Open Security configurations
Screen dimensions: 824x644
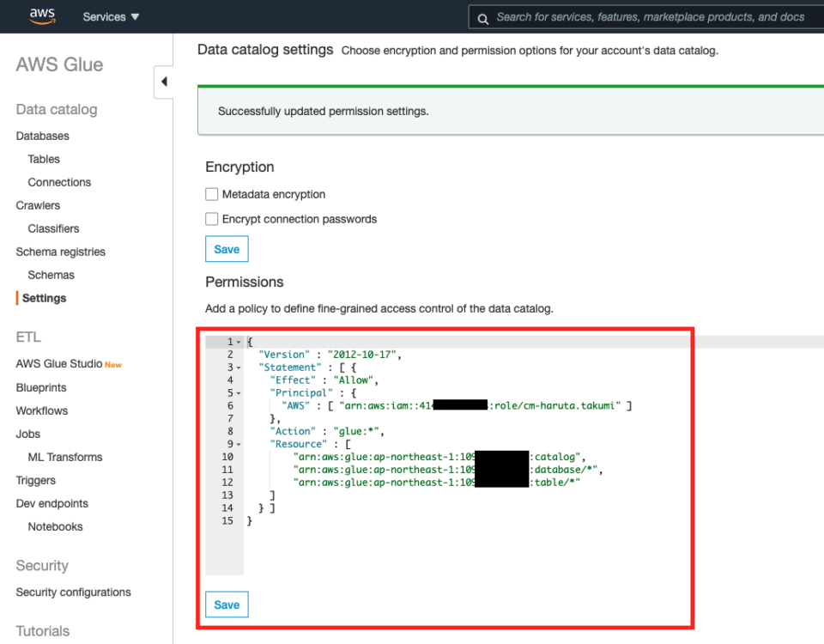coord(73,592)
